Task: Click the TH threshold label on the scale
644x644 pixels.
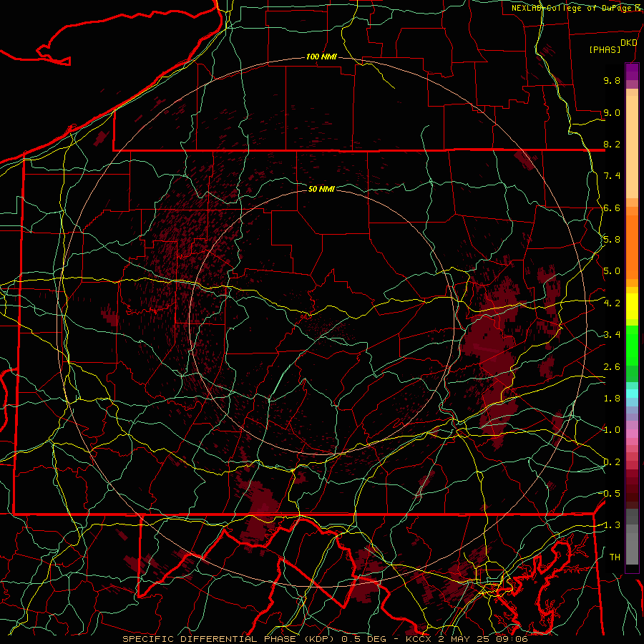Action: click(615, 557)
